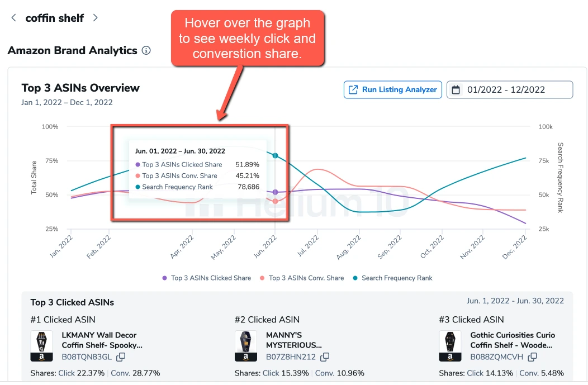Copy ASIN B08TQN83GL using its copy icon
Screen dimensions: 588x385
coord(120,357)
